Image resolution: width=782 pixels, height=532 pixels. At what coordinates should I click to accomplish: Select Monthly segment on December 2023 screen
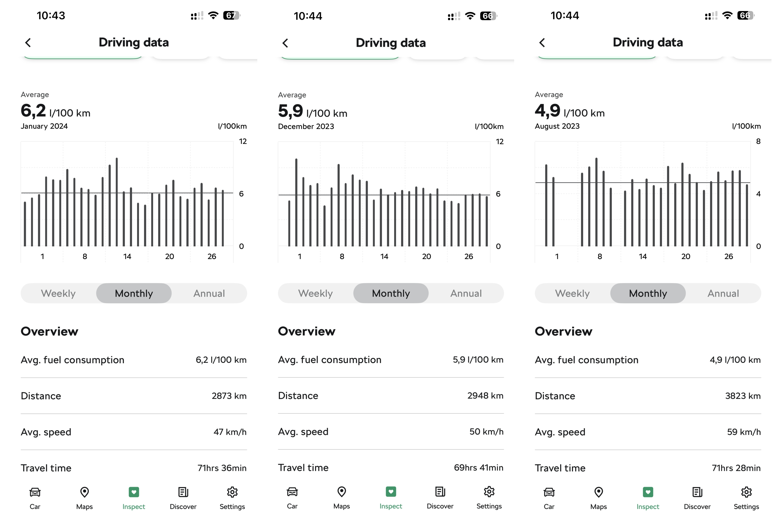(391, 293)
